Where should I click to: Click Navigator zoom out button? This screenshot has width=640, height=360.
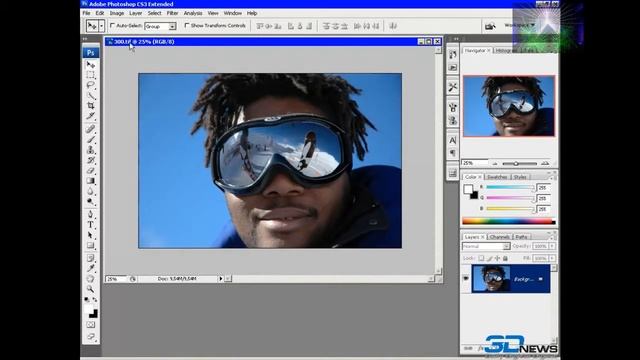pos(495,164)
